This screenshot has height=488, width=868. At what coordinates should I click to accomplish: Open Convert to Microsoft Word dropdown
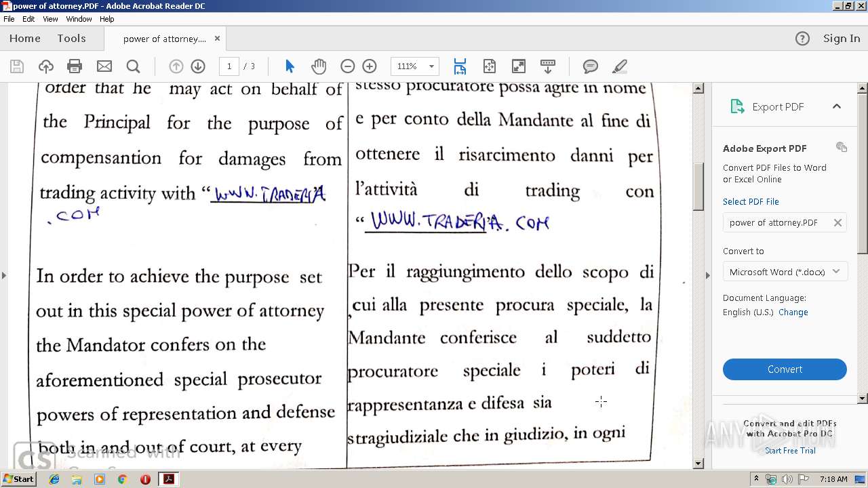pyautogui.click(x=785, y=272)
